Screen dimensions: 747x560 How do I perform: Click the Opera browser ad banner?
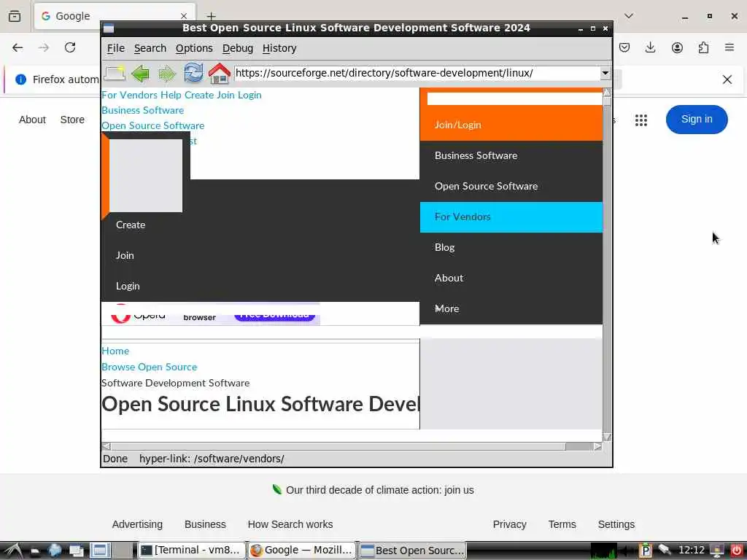click(x=211, y=314)
